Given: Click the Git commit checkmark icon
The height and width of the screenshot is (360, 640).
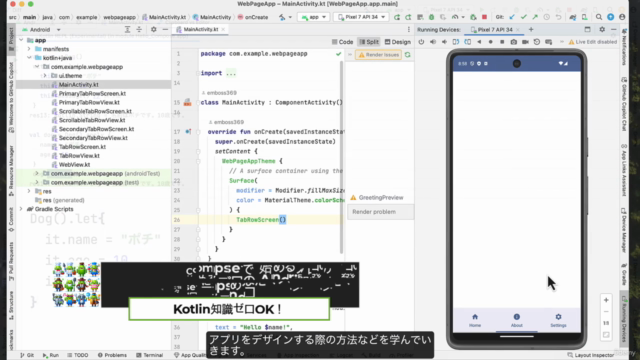Looking at the screenshot, I should click(x=523, y=17).
